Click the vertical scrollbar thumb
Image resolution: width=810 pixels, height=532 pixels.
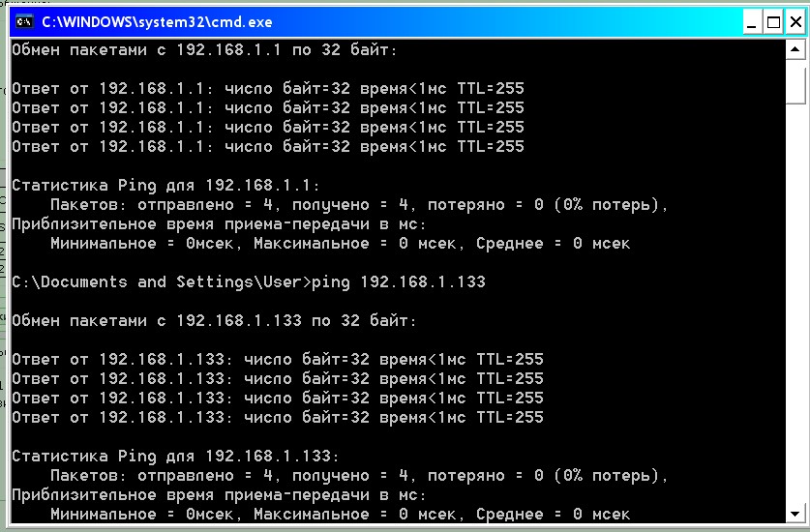pos(795,81)
